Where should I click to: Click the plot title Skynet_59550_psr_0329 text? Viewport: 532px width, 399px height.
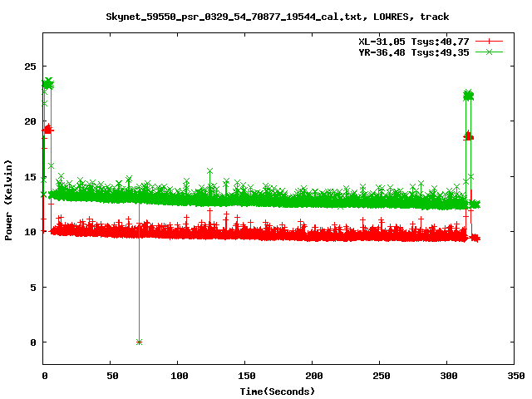point(277,17)
